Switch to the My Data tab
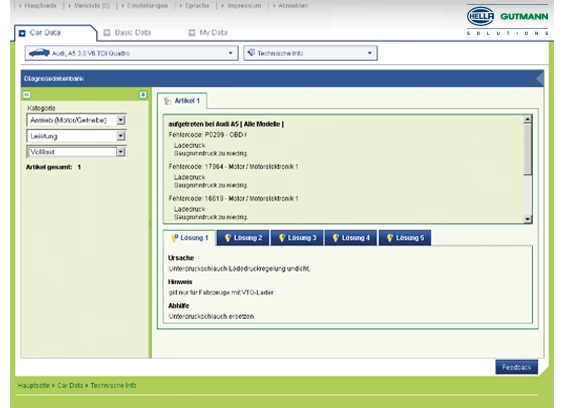The image size is (562, 408). (208, 33)
